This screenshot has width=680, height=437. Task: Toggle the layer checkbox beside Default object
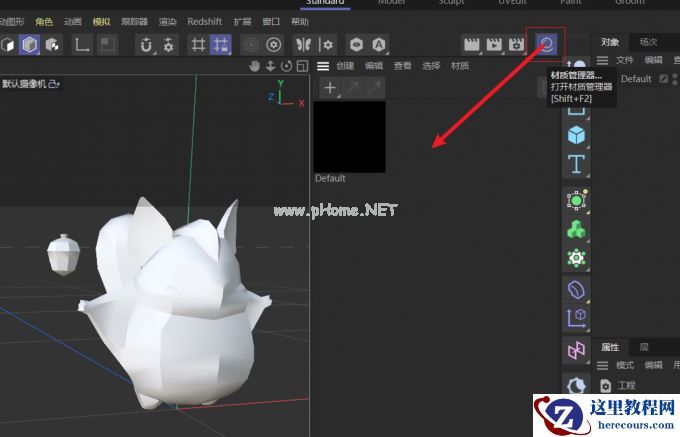pyautogui.click(x=664, y=79)
